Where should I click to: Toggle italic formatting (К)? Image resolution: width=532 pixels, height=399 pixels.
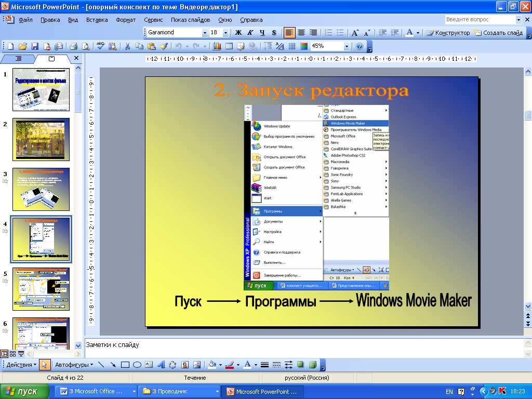[x=250, y=33]
